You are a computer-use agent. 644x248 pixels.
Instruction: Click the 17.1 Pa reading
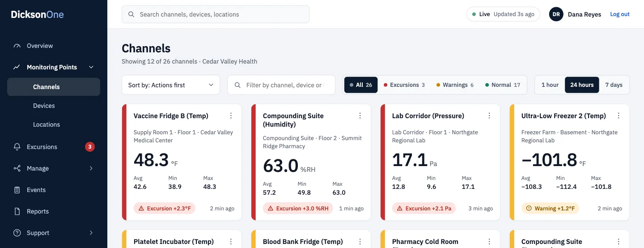[415, 160]
